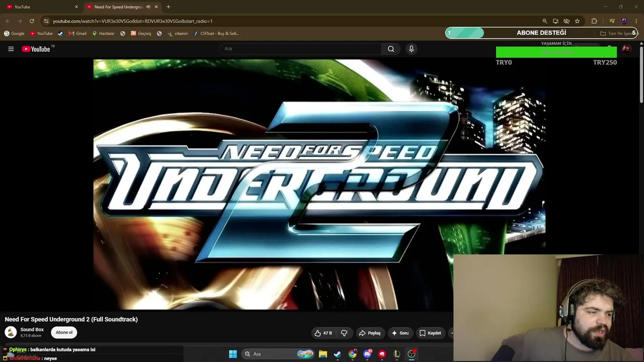
Task: Open the YouTube guide hamburger menu
Action: pyautogui.click(x=11, y=49)
